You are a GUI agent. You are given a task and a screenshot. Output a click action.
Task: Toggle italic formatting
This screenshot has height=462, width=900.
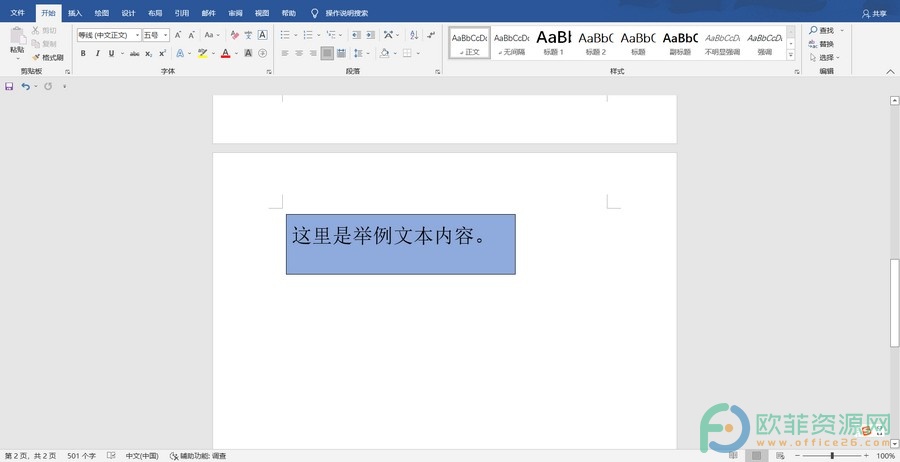pos(98,53)
